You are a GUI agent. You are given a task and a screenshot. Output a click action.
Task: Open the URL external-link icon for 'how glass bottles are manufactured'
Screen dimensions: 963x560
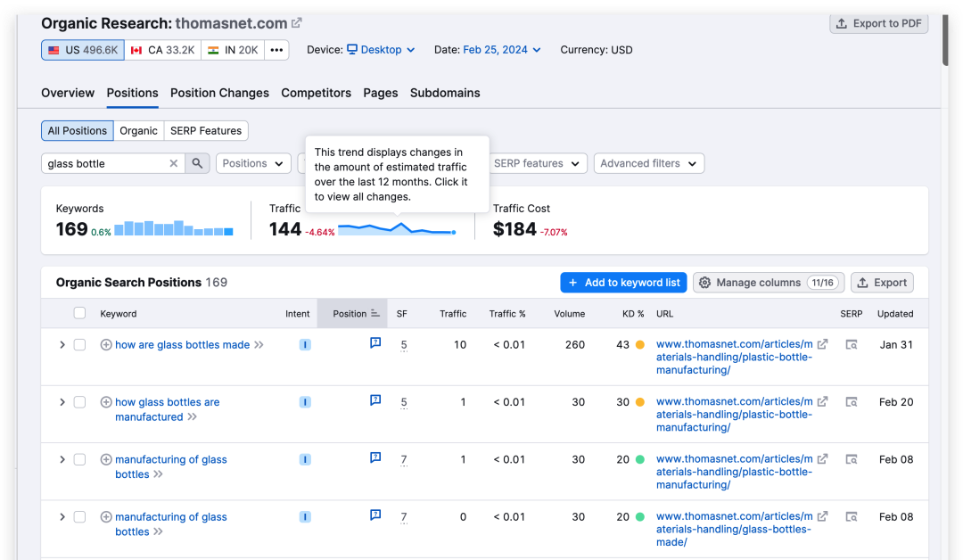click(822, 401)
